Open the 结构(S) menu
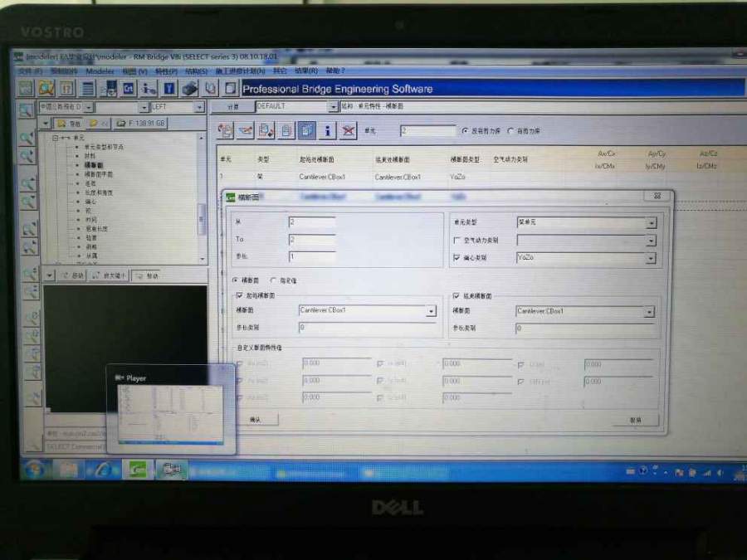Image resolution: width=747 pixels, height=560 pixels. pyautogui.click(x=196, y=71)
